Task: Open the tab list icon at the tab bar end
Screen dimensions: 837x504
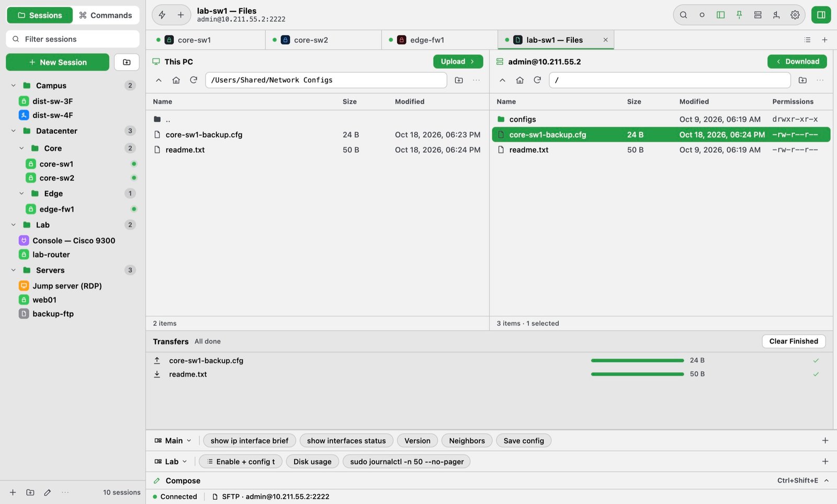Action: [807, 40]
